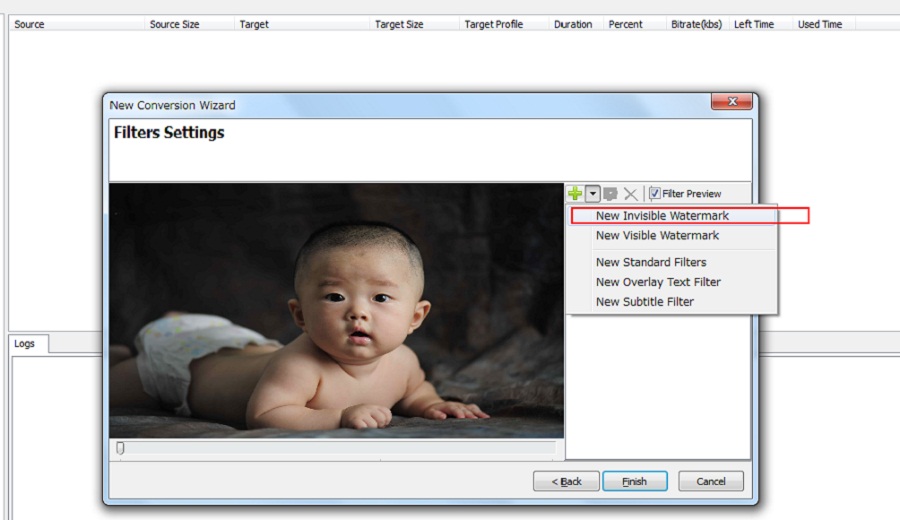Click the Used Time column header
The height and width of the screenshot is (520, 900).
tap(824, 24)
